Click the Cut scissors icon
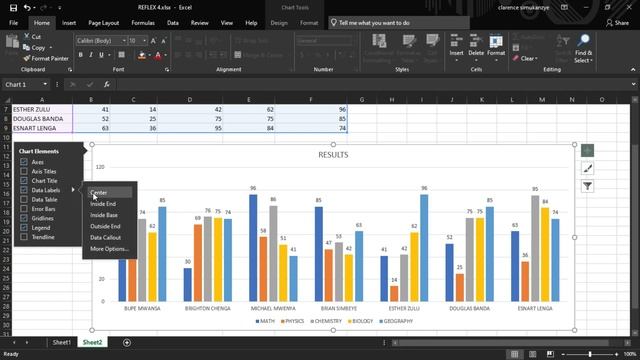Viewport: 640px width, 360px height. coord(27,37)
